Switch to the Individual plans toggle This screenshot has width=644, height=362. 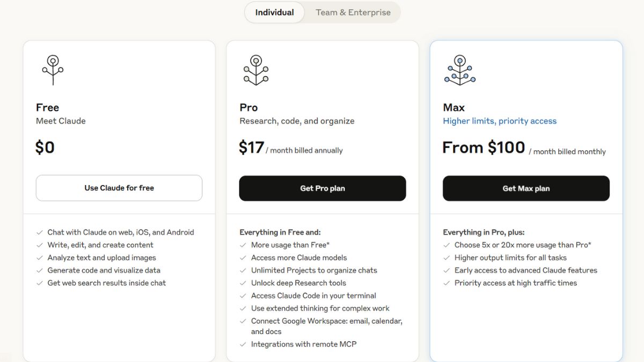point(275,12)
